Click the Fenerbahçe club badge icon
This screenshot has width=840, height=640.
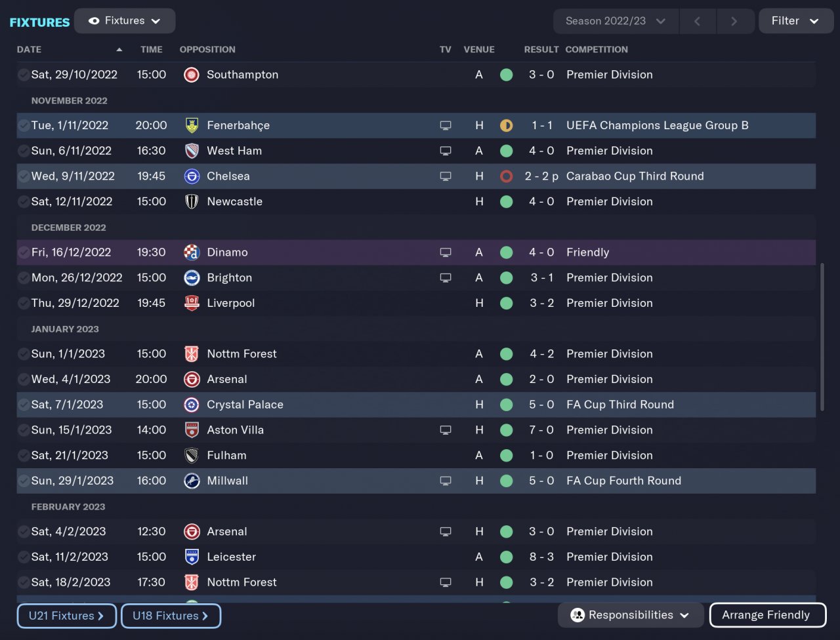[x=192, y=125]
